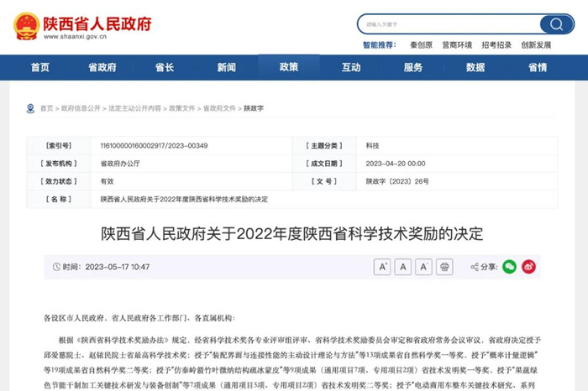Viewport: 588px width, 391px height.
Task: Decrease font size with A- button
Action: coord(424,267)
